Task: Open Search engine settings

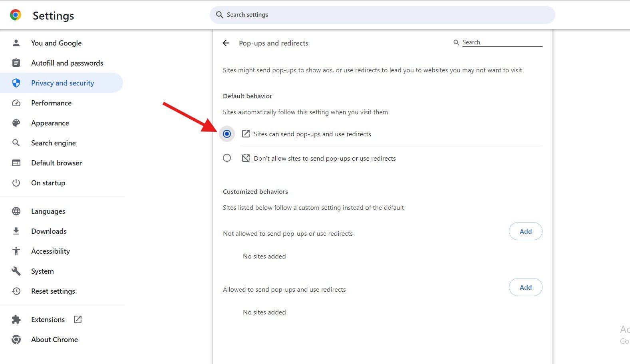Action: point(62,143)
